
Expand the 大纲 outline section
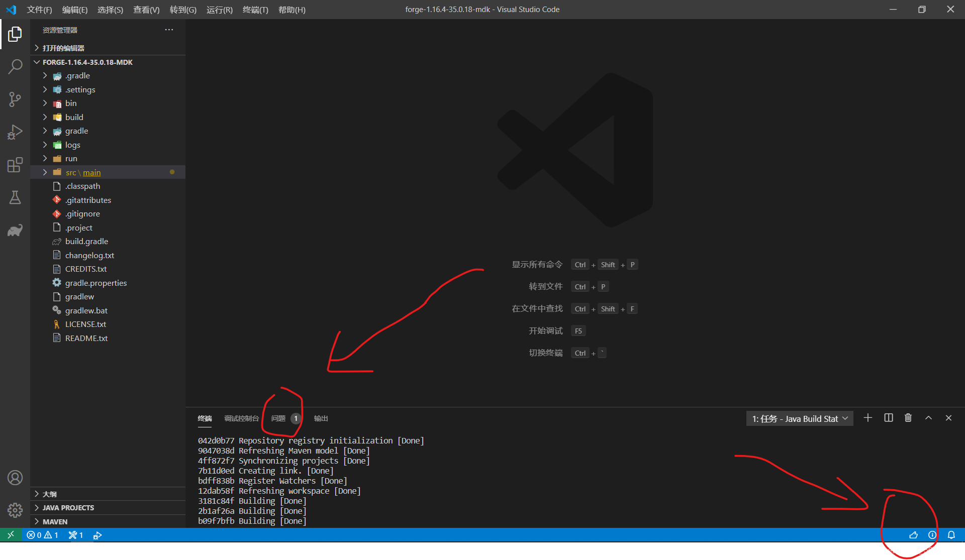(108, 494)
